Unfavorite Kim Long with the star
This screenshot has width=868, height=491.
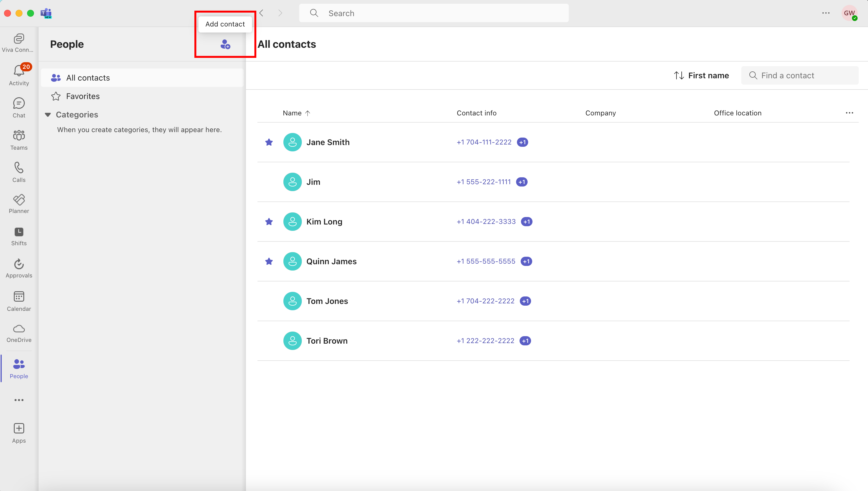(269, 222)
